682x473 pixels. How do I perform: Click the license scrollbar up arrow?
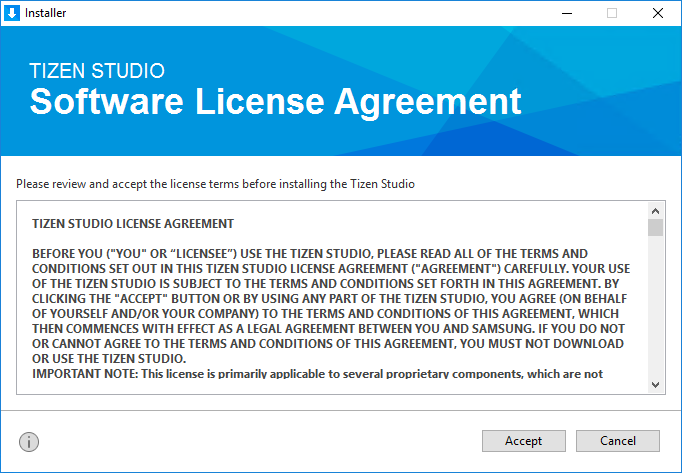tap(655, 211)
